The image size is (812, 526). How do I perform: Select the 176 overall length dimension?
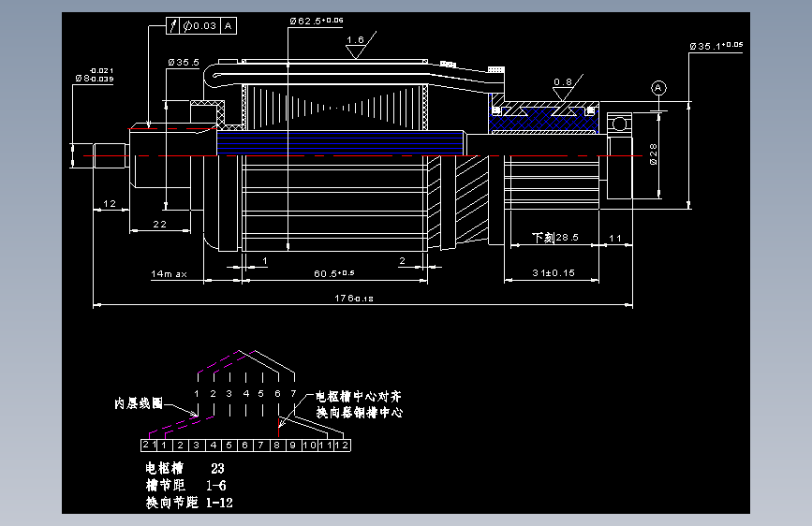click(354, 299)
